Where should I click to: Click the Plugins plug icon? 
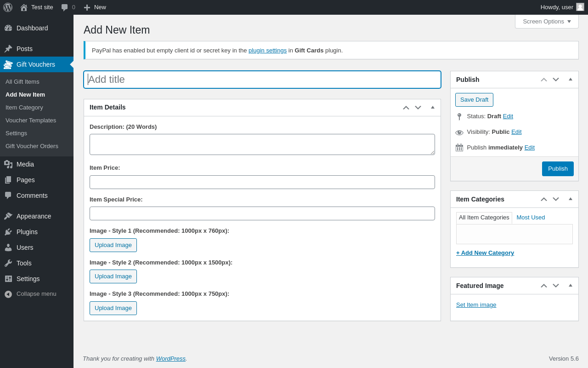8,232
